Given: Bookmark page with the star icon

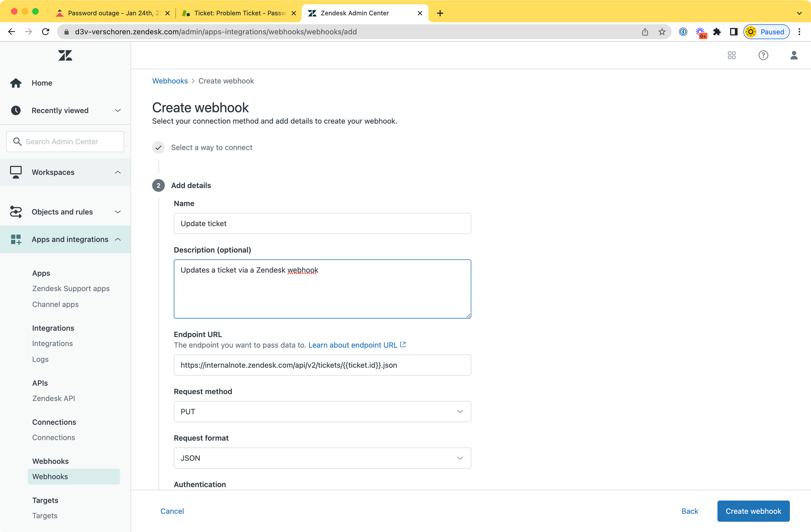Looking at the screenshot, I should (662, 32).
